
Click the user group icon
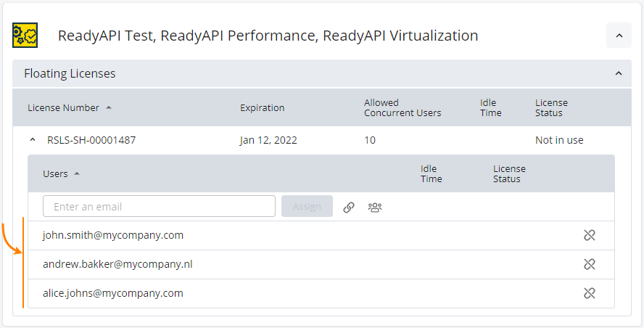coord(374,207)
